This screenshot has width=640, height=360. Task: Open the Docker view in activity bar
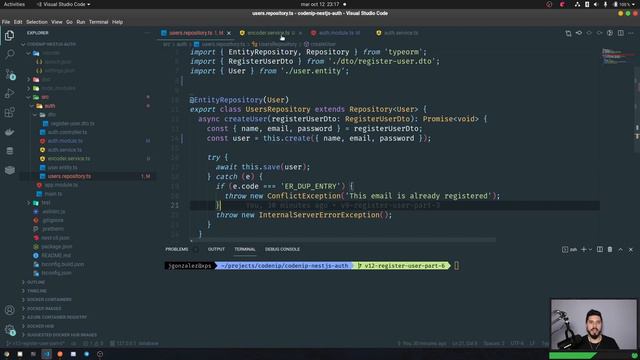(9, 132)
